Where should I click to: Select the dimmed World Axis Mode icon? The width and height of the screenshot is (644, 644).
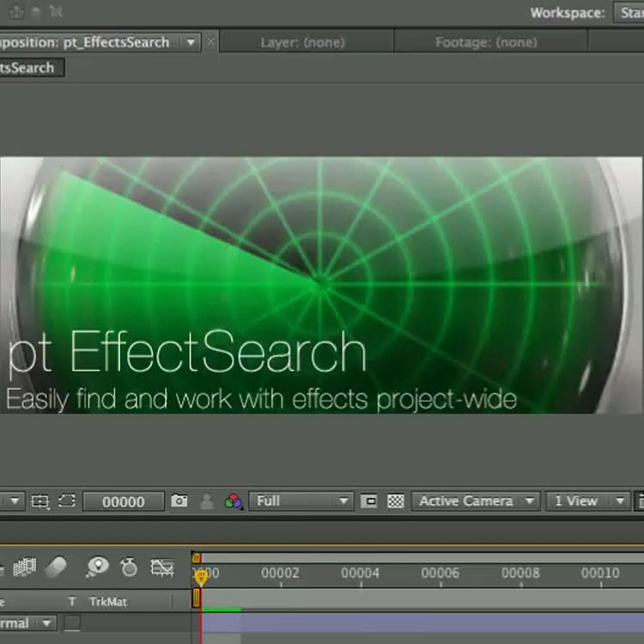(x=36, y=12)
